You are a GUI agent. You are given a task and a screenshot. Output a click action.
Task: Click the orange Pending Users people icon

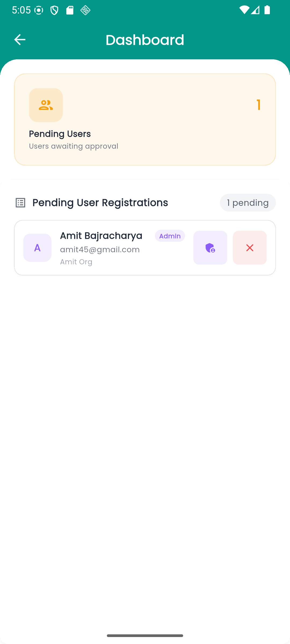click(46, 105)
